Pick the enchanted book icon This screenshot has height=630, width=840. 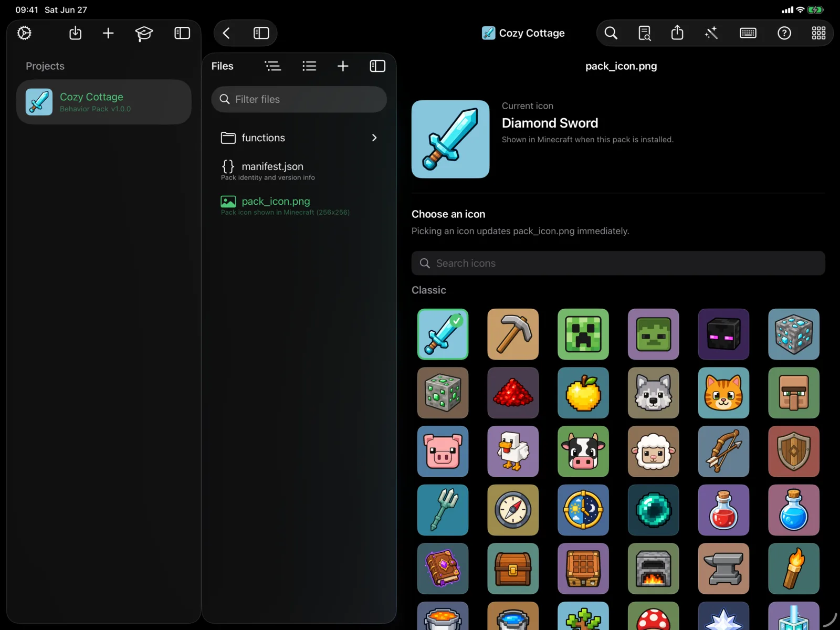coord(443,569)
